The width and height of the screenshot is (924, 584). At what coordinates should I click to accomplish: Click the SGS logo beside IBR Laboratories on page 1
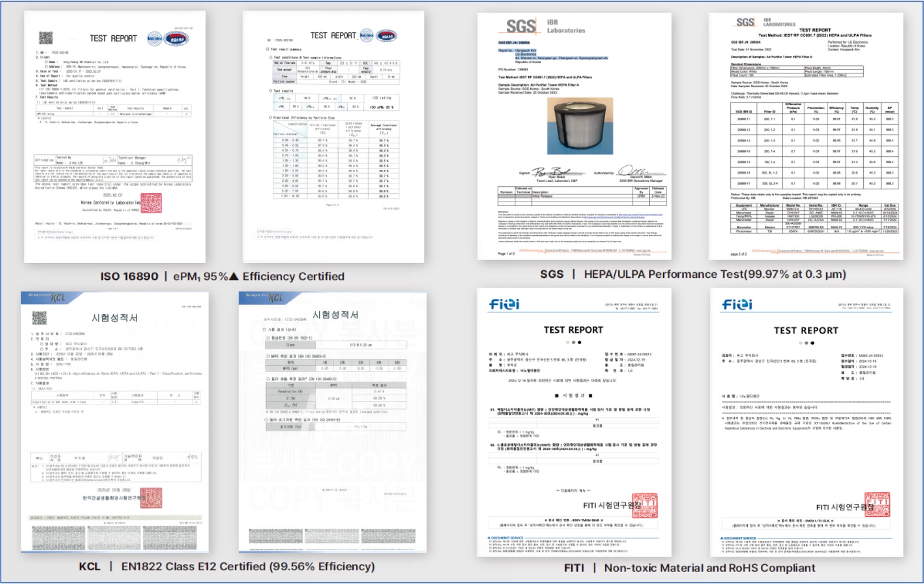click(521, 26)
